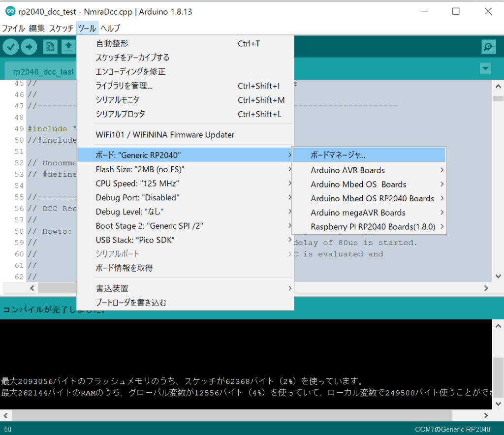Click ブートローダを書き込む menu item
Screen dimensions: 504x435
coord(130,303)
